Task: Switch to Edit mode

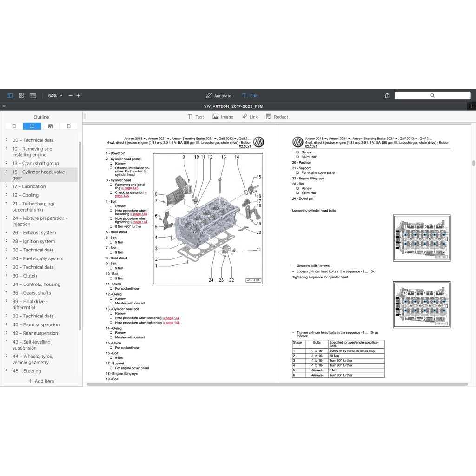Action: point(250,95)
